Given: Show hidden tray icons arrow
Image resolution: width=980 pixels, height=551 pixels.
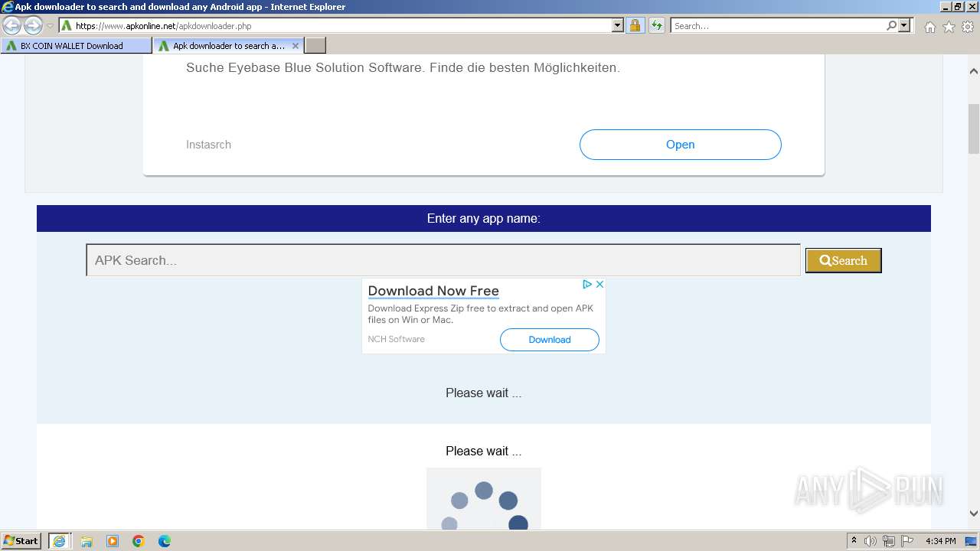Looking at the screenshot, I should point(854,541).
